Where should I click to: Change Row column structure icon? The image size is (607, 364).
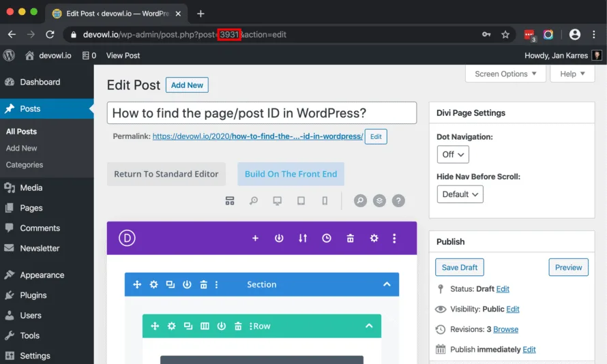click(x=205, y=326)
